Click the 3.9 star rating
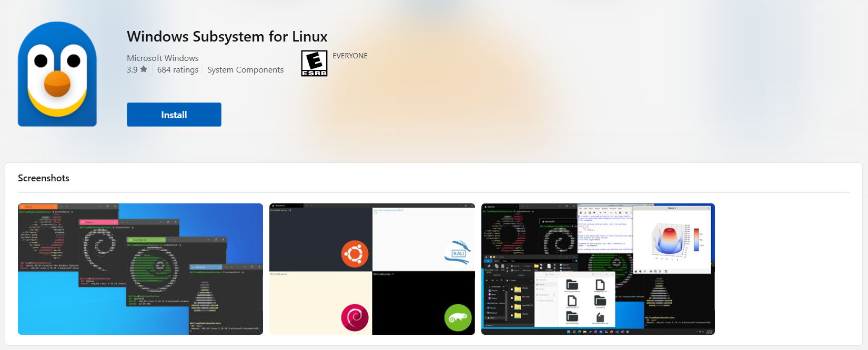Image resolution: width=868 pixels, height=350 pixels. click(137, 69)
